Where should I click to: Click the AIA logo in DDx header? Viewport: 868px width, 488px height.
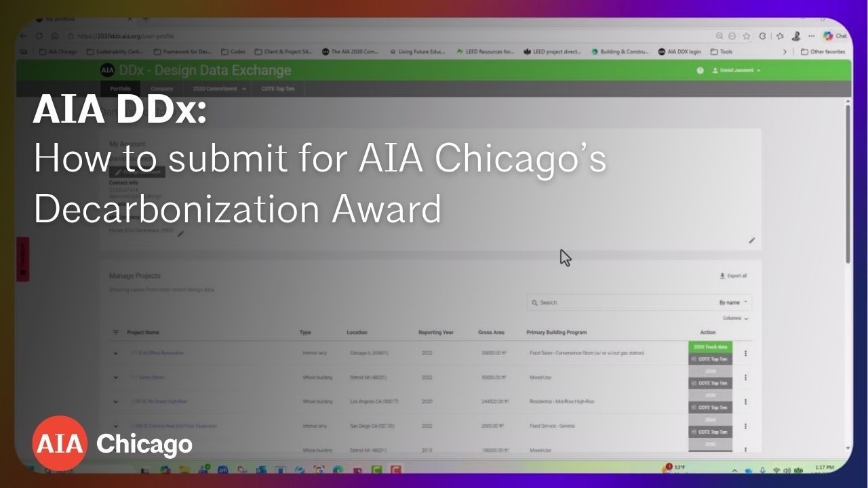pos(107,70)
